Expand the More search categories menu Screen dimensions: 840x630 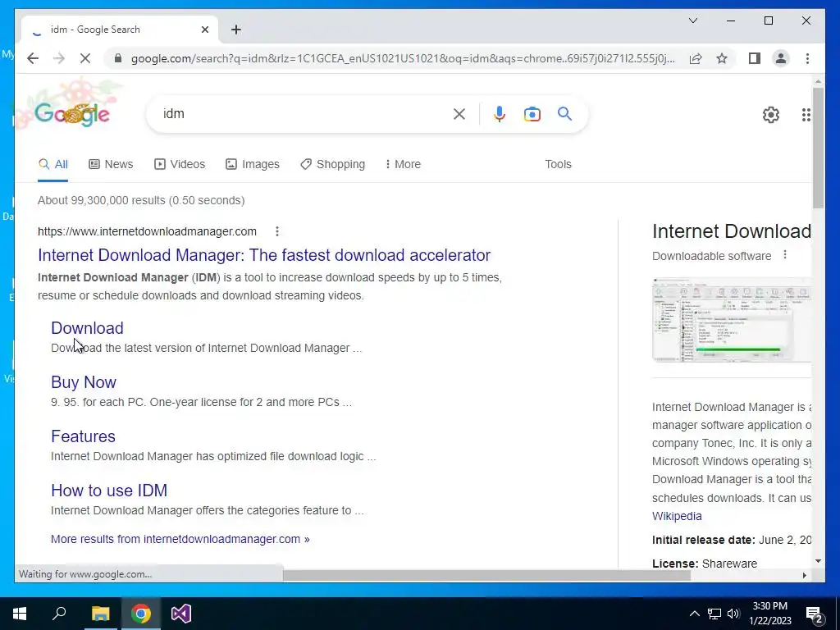[x=403, y=164]
